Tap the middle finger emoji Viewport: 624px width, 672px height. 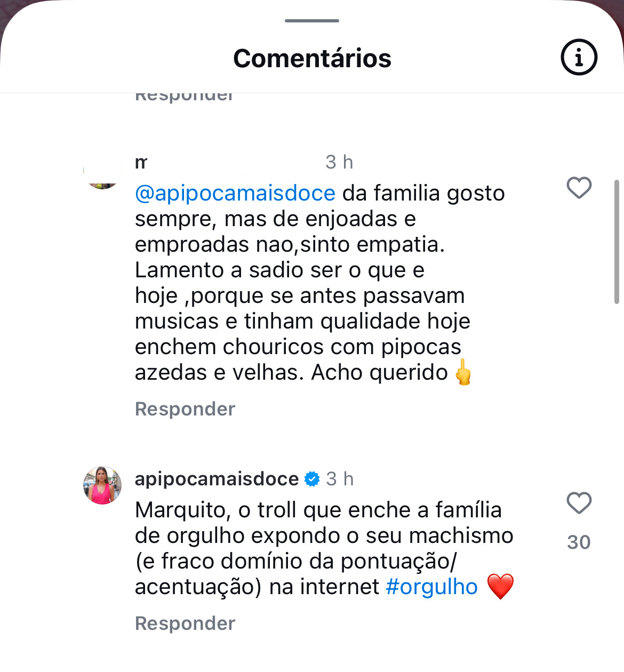pos(463,372)
